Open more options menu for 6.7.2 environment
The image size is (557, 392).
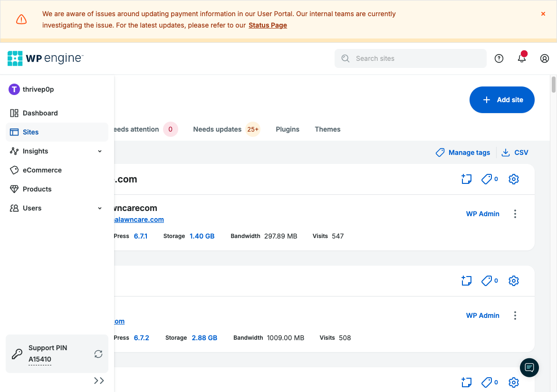click(x=515, y=316)
